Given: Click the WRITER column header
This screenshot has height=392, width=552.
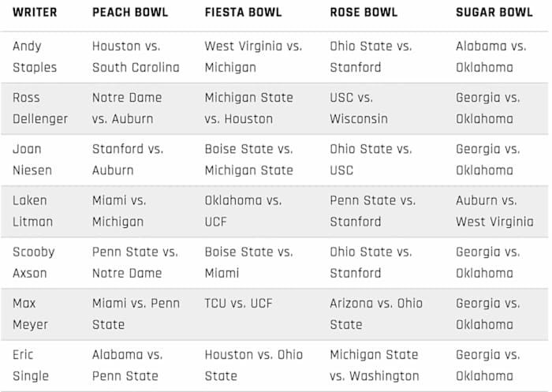Looking at the screenshot, I should (35, 13).
